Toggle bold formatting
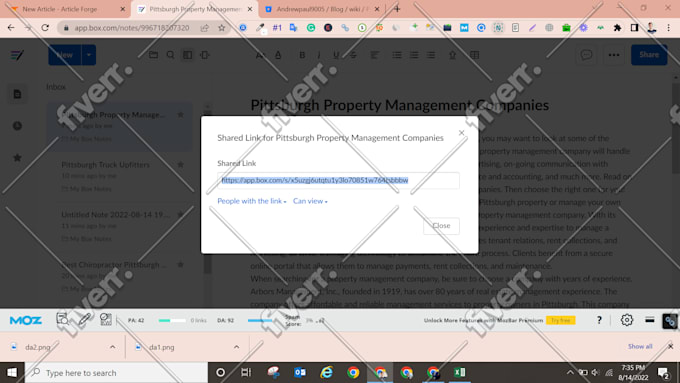Viewport: 680px width, 383px height. (302, 55)
